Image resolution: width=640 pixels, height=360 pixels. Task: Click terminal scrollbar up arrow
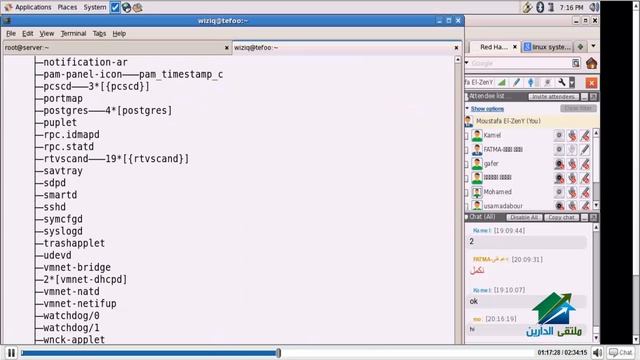458,60
